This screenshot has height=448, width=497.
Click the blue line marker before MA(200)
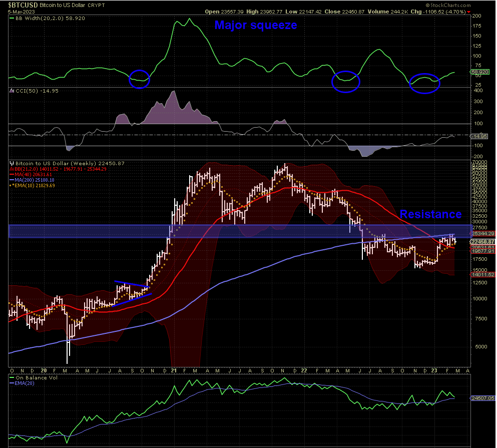pyautogui.click(x=12, y=180)
